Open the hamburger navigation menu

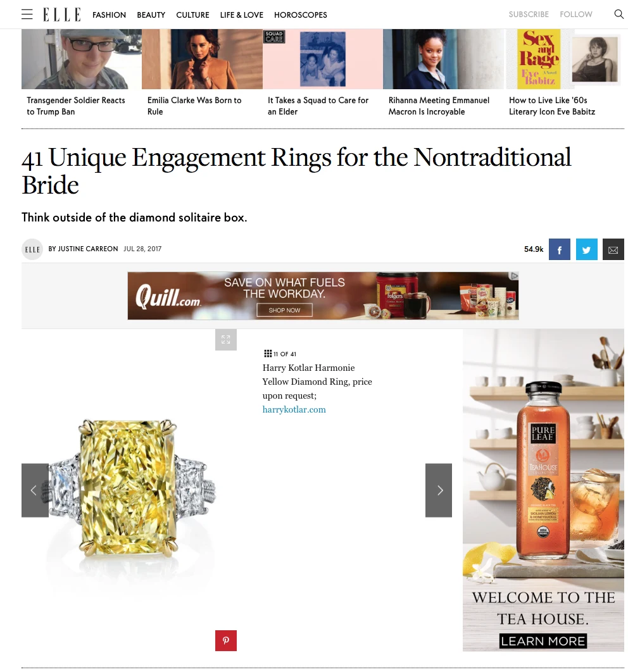pyautogui.click(x=27, y=14)
